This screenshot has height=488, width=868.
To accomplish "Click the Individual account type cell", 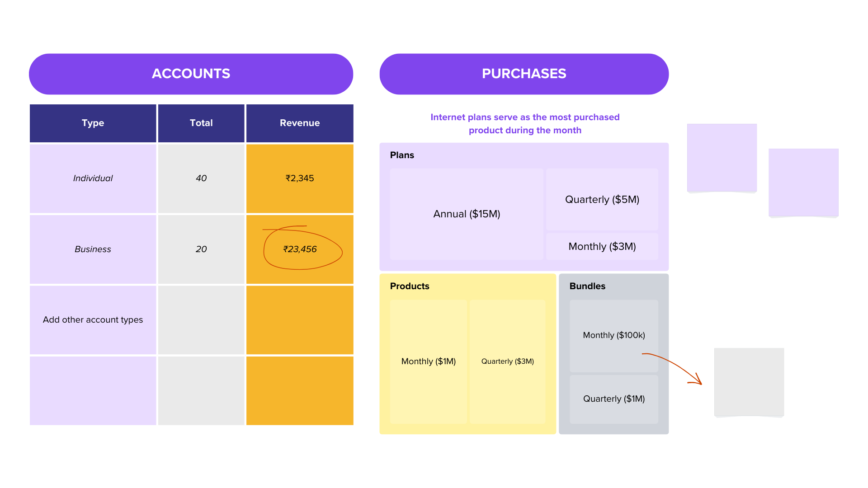I will coord(93,178).
